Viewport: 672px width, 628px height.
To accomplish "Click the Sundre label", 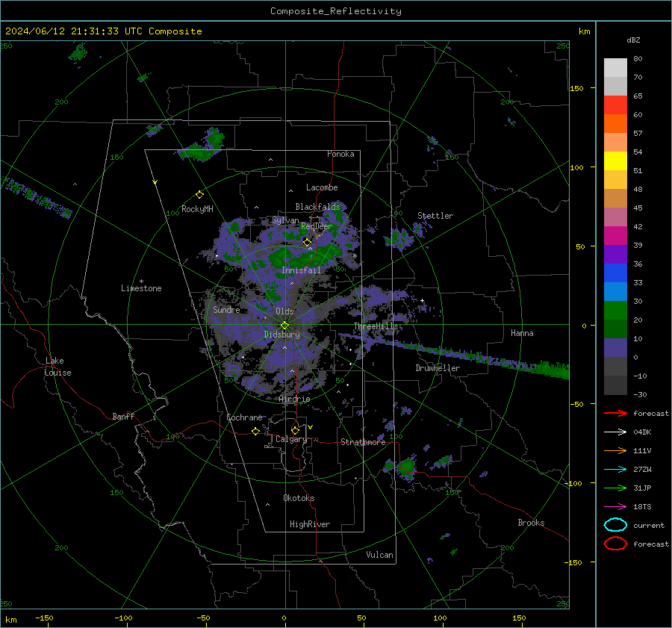I will pyautogui.click(x=226, y=309).
